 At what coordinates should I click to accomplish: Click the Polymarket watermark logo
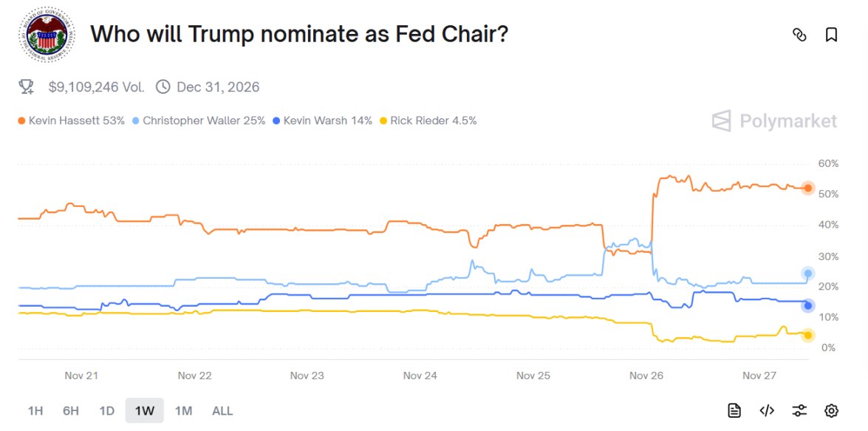click(x=775, y=121)
